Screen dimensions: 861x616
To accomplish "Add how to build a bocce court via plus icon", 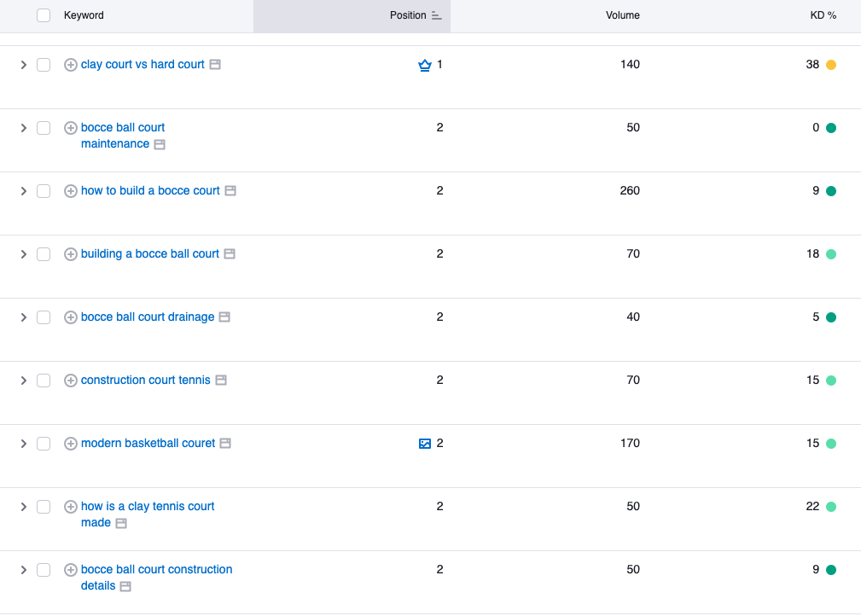I will 71,191.
